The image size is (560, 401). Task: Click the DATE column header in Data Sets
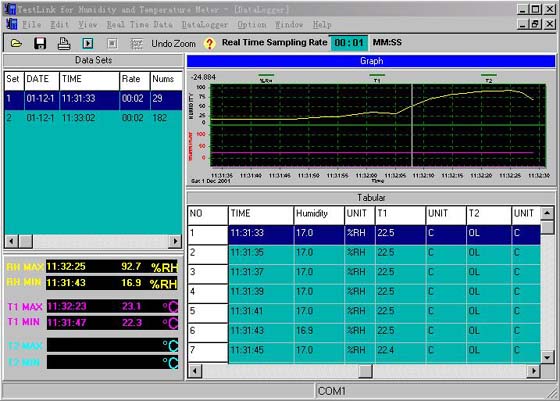pos(42,81)
